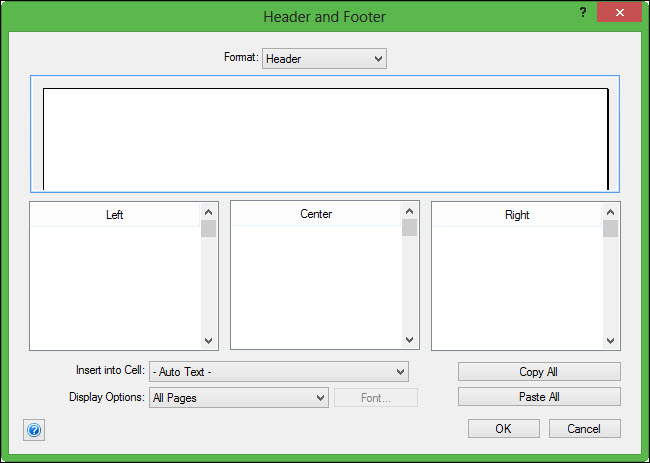This screenshot has width=650, height=463.
Task: Click inside the Center header cell
Action: (x=315, y=285)
